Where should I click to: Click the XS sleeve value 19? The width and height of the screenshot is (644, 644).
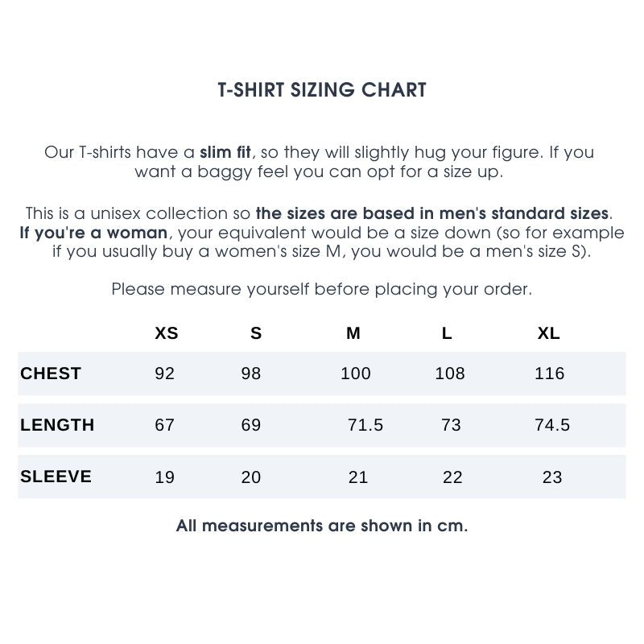click(x=164, y=477)
